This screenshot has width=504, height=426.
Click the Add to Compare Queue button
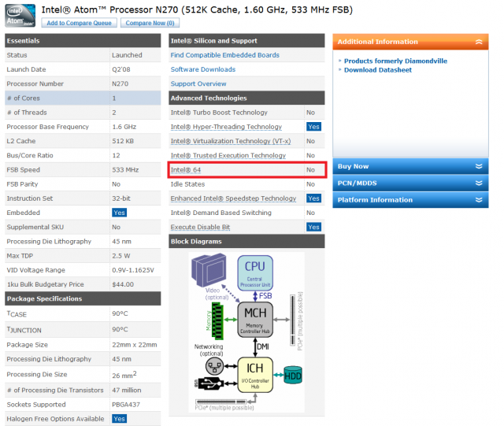79,23
